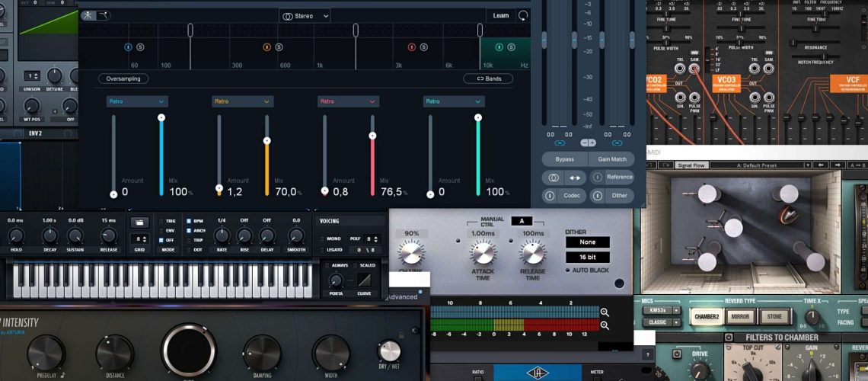The image size is (868, 381).
Task: Click the stereo circles icon below Bypass
Action: point(553,178)
